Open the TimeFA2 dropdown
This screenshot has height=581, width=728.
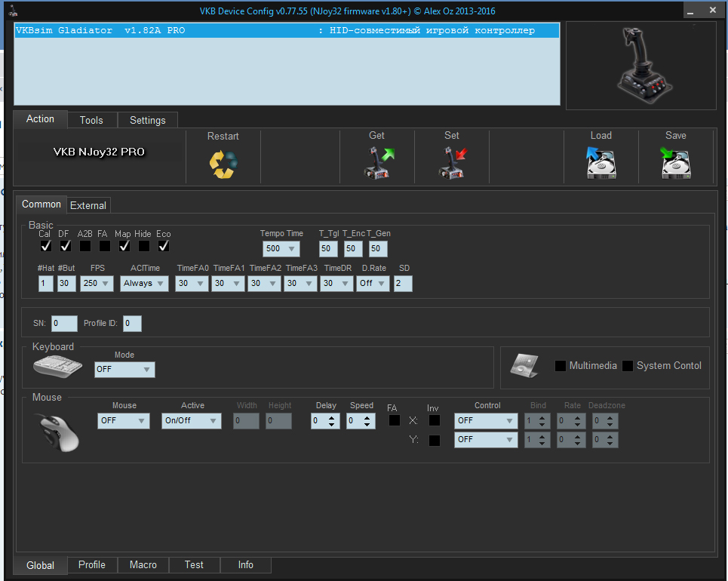tap(264, 283)
